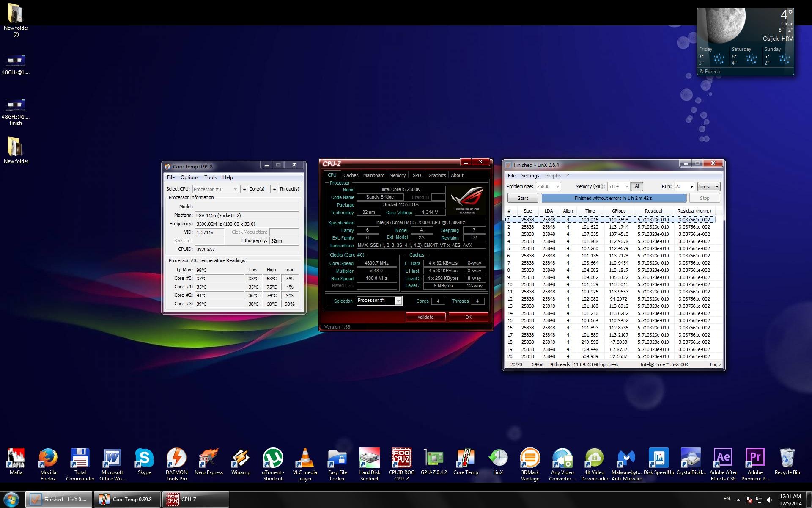Click the GFlops column header in LinX
The height and width of the screenshot is (508, 812).
pos(618,211)
